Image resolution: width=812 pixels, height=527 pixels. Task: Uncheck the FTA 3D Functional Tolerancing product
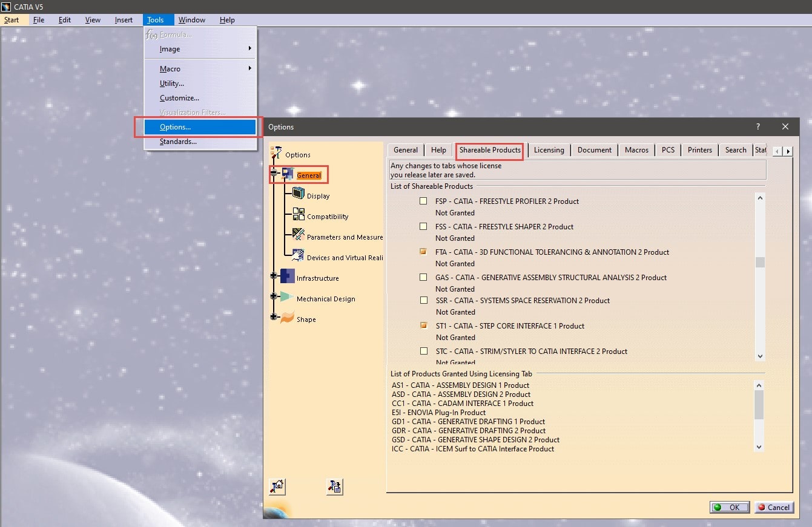(x=422, y=252)
